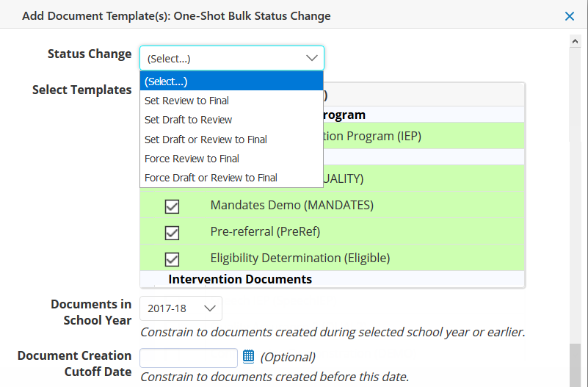588x387 pixels.
Task: Click the Intervention Documents group header
Action: 240,279
